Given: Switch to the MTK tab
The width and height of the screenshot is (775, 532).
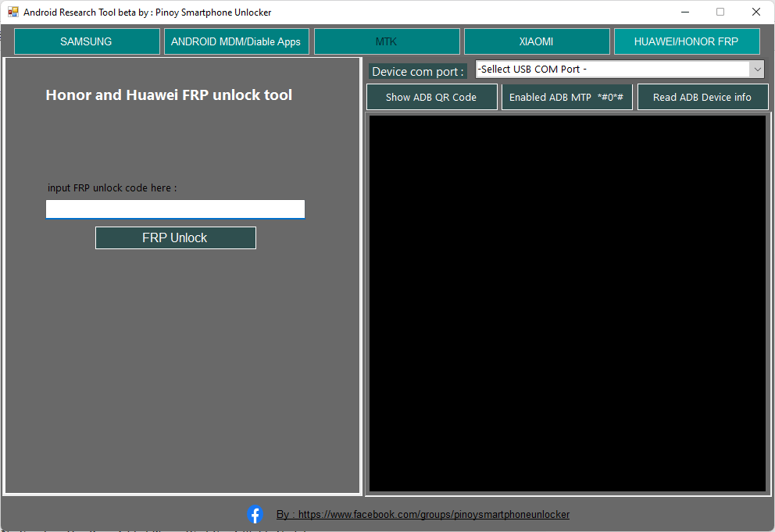Looking at the screenshot, I should [x=387, y=41].
